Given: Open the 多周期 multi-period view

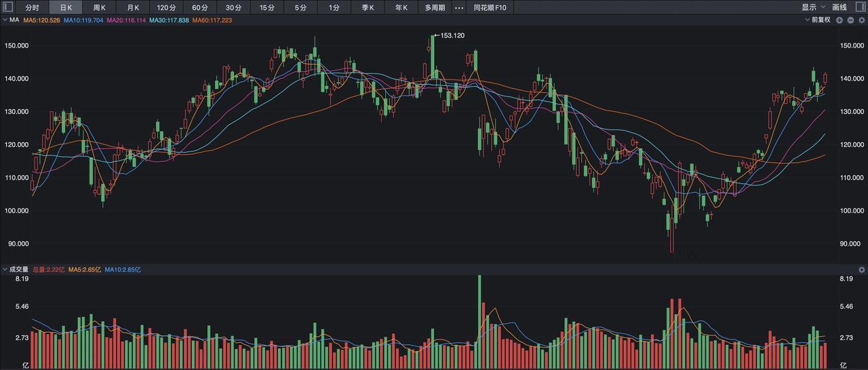Looking at the screenshot, I should 435,7.
